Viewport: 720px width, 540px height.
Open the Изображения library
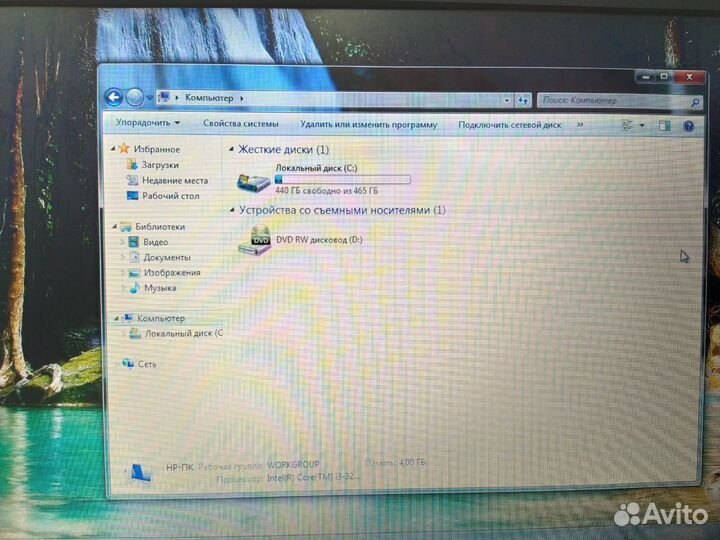172,273
